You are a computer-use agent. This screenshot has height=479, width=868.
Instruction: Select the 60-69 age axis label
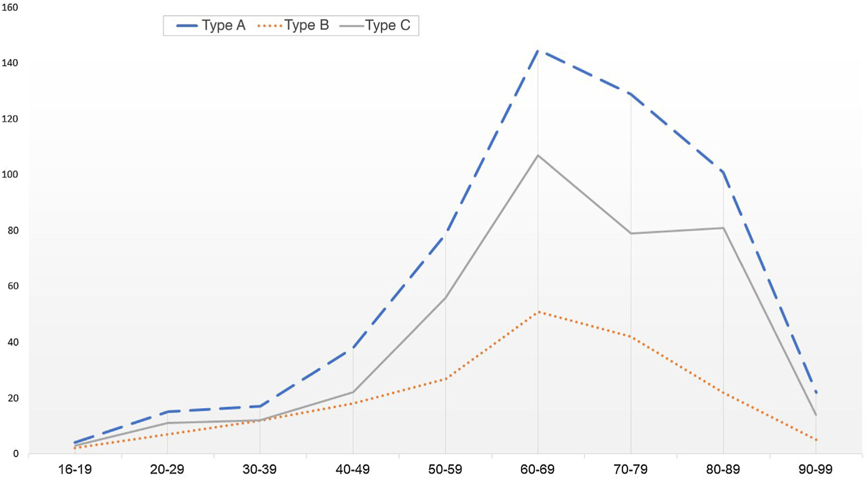[537, 469]
